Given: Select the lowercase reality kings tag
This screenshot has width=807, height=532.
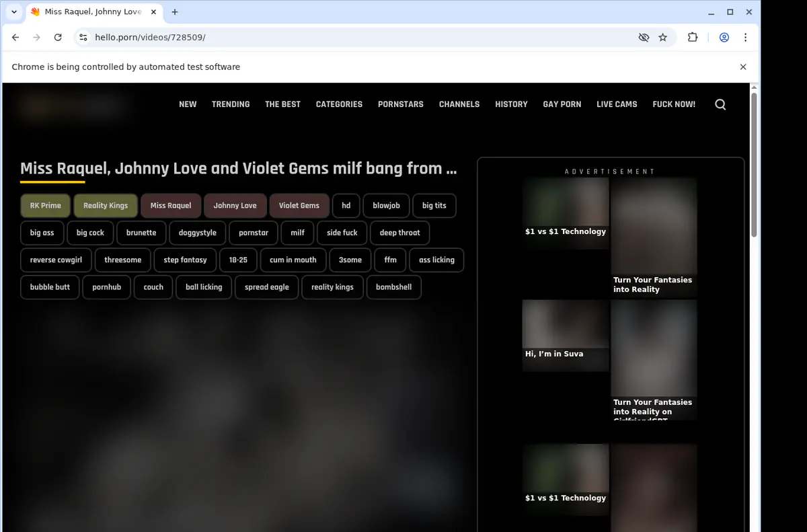Looking at the screenshot, I should [x=332, y=287].
